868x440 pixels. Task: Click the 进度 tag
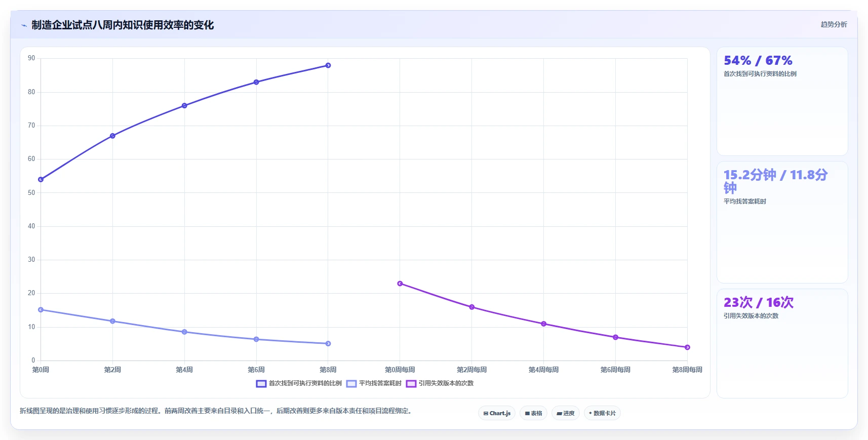coord(565,413)
